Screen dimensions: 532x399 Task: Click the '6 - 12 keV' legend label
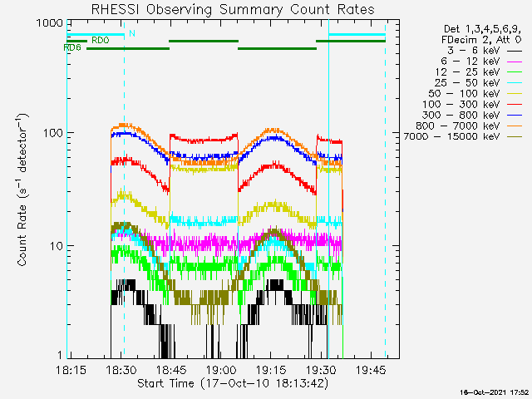pyautogui.click(x=470, y=62)
